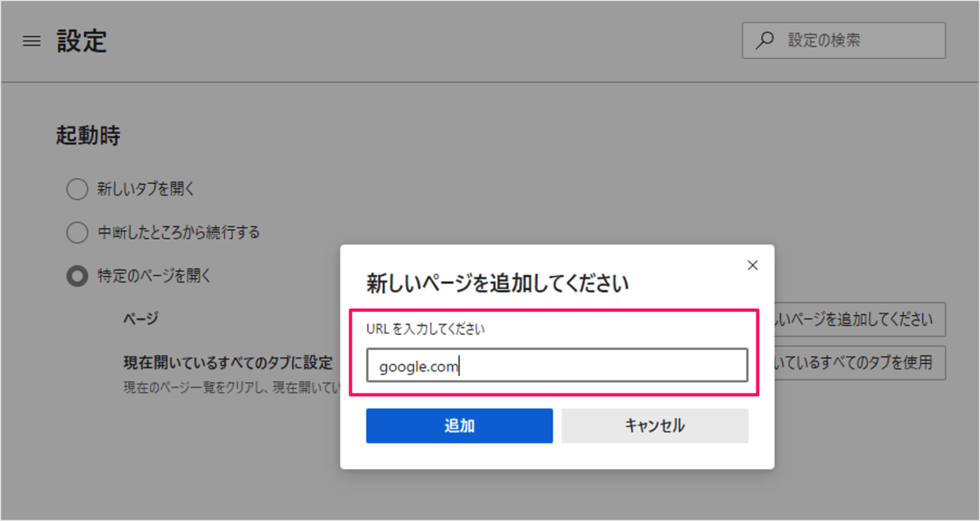Image resolution: width=980 pixels, height=521 pixels.
Task: Select the 中断したところから続行する radio button
Action: [x=77, y=232]
